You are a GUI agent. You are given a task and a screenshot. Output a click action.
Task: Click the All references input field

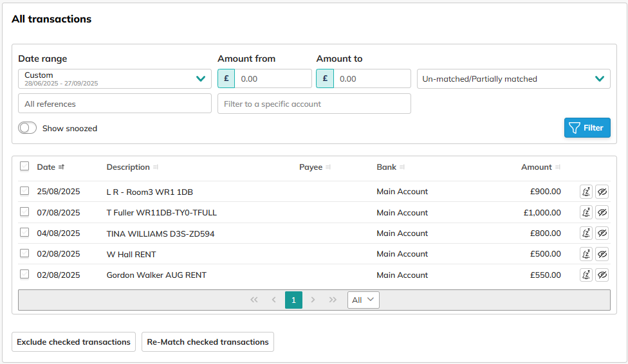(115, 104)
